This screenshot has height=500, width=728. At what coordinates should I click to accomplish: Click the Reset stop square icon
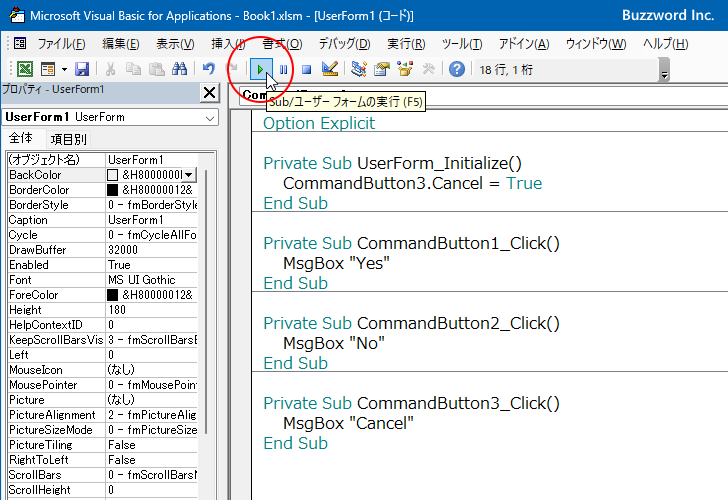pyautogui.click(x=306, y=70)
